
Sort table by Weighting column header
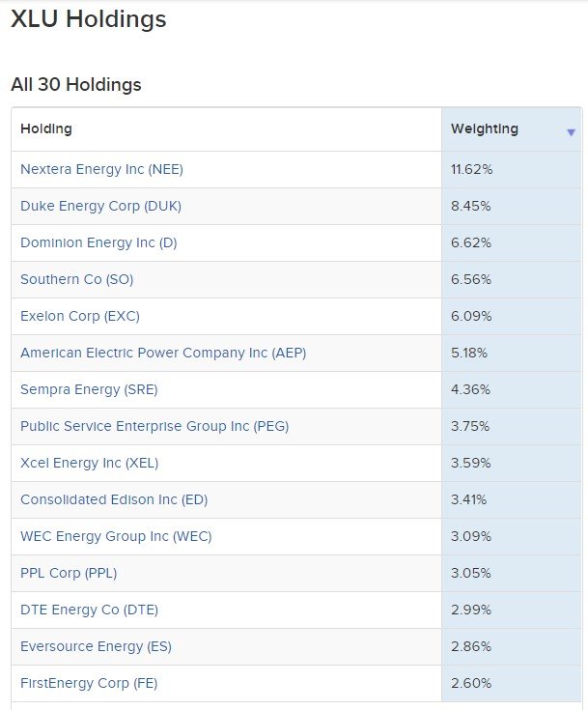click(x=485, y=128)
